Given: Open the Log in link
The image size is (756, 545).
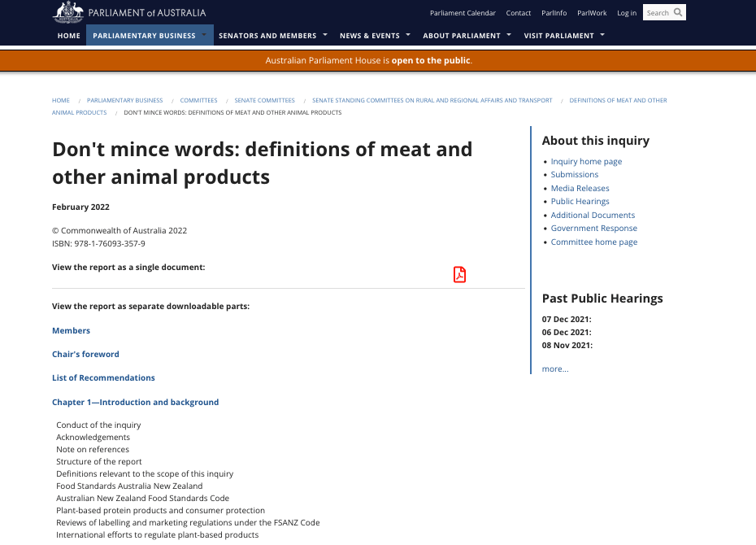Looking at the screenshot, I should [627, 13].
